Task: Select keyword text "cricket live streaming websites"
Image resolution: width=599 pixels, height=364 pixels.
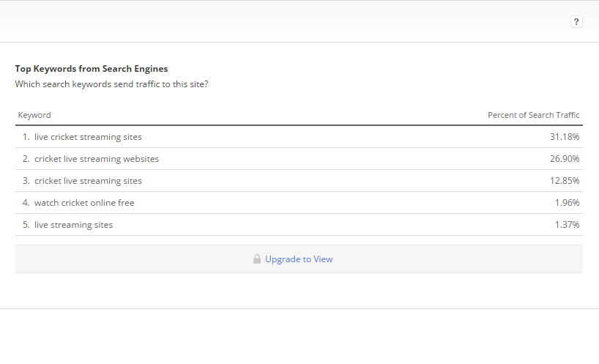Action: tap(97, 159)
